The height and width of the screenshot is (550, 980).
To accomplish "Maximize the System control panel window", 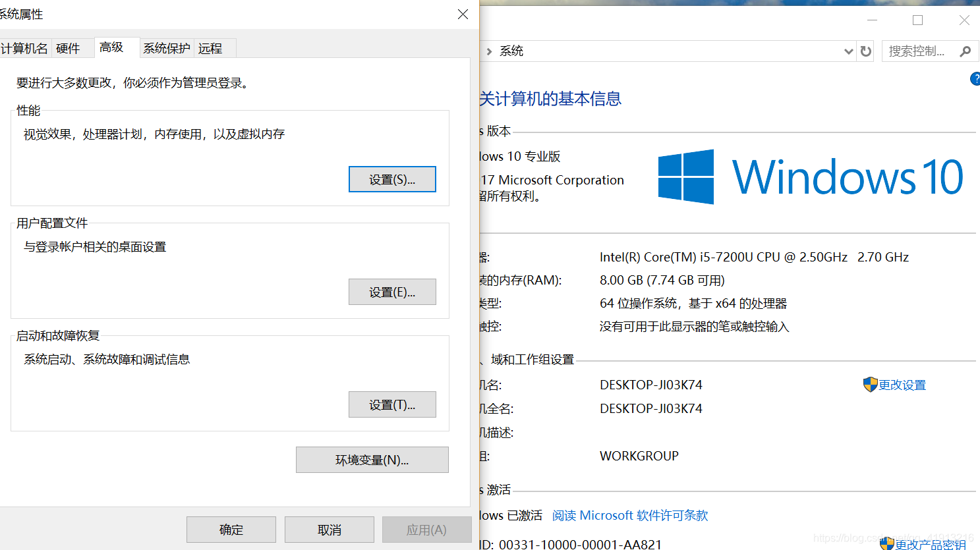I will tap(917, 20).
